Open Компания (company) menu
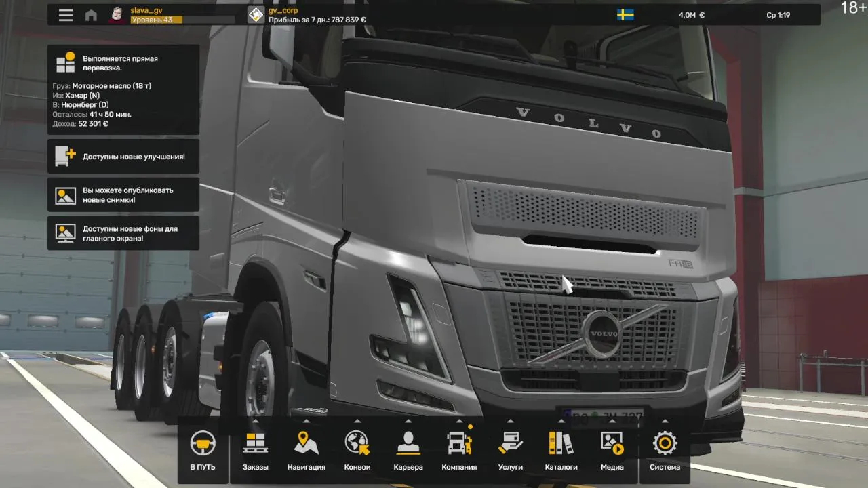 (x=459, y=451)
